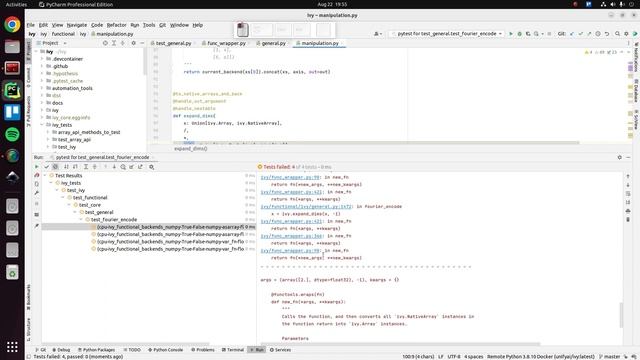640x360 pixels.
Task: Switch to the func_wrapper.py editor tab
Action: click(x=226, y=43)
